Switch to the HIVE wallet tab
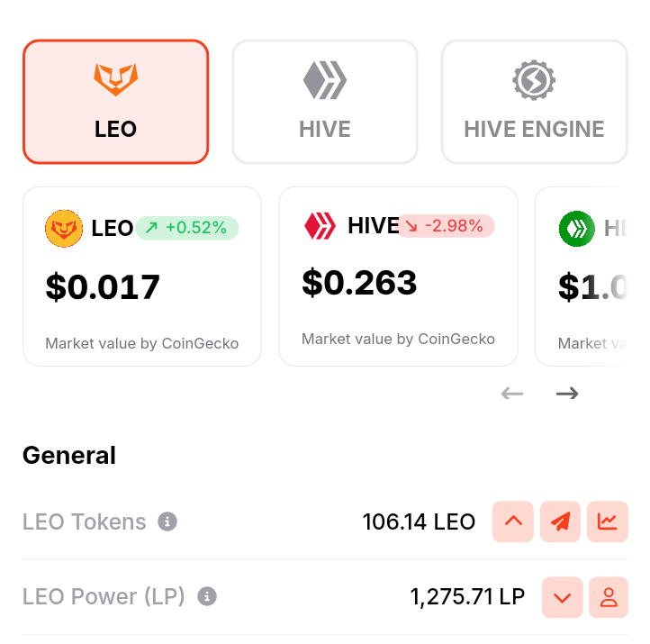The height and width of the screenshot is (644, 650). 325,102
